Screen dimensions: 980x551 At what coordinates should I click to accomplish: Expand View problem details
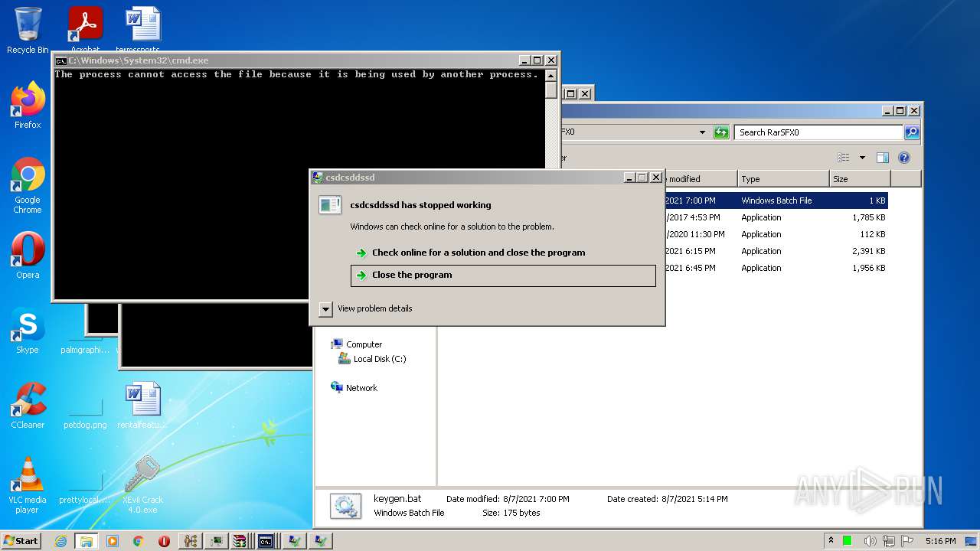coord(325,309)
